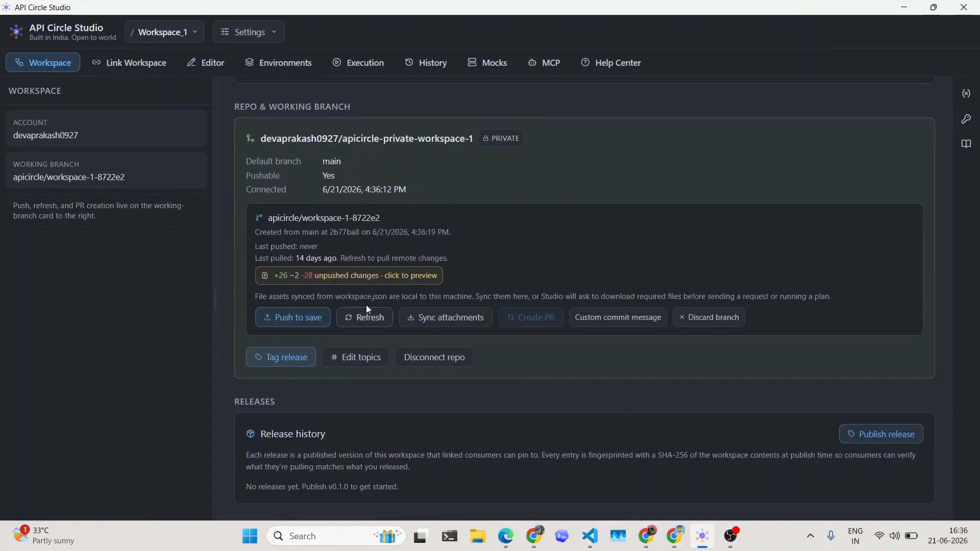This screenshot has height=551, width=980.
Task: Open the variables icon in right sidebar
Action: pos(966,93)
